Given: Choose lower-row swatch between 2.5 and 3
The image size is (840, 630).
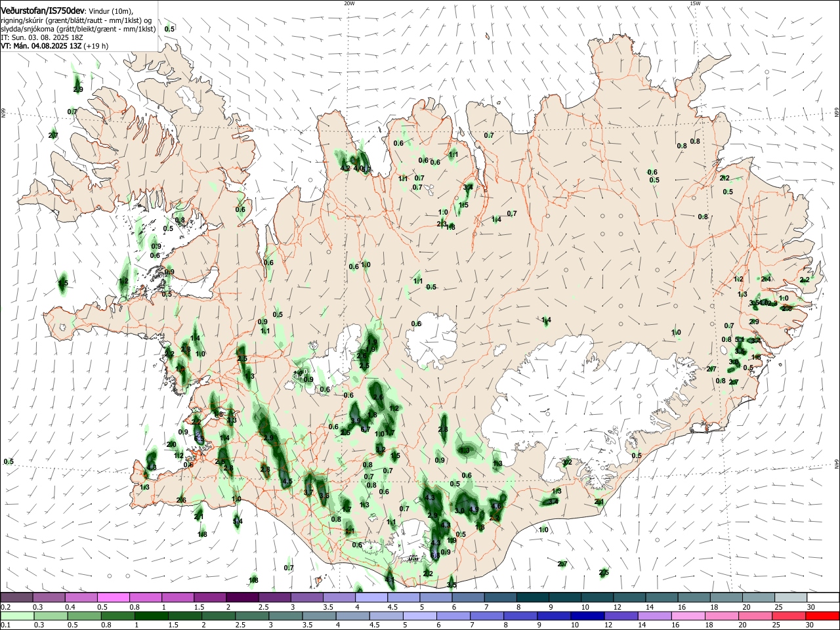Looking at the screenshot, I should coord(252,616).
